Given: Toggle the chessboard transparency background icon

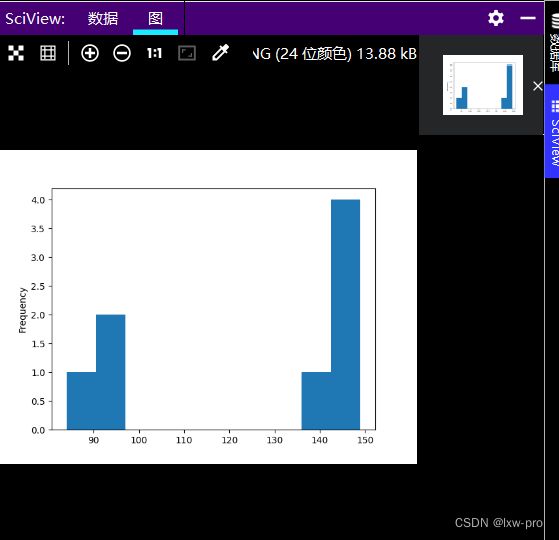Looking at the screenshot, I should (x=16, y=53).
